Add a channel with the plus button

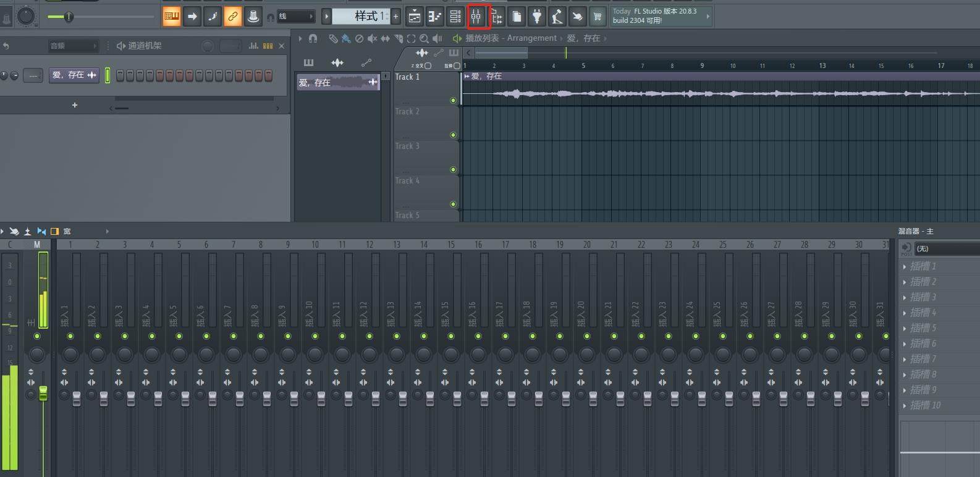[x=75, y=105]
